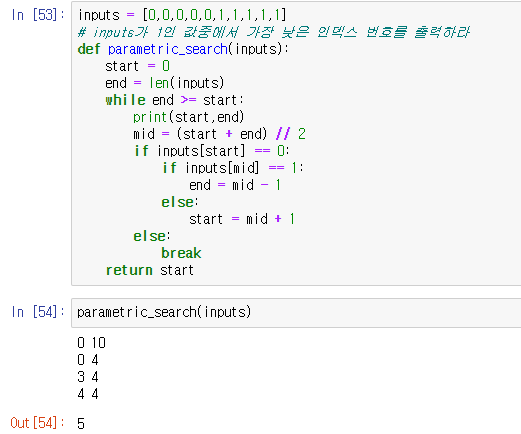The image size is (521, 434).
Task: Click the def parametric_search(inputs) line
Action: point(183,49)
